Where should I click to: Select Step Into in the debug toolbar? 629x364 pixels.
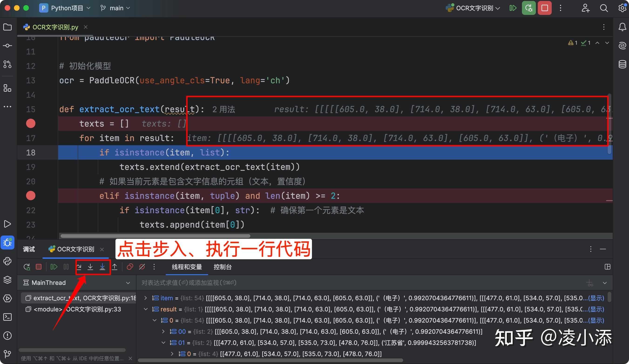coord(90,267)
